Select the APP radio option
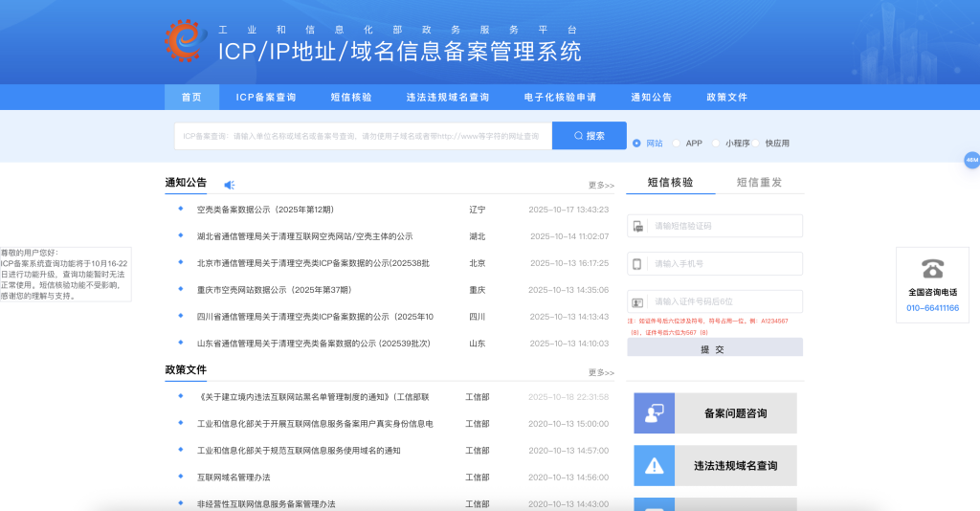This screenshot has height=511, width=980. coord(677,144)
